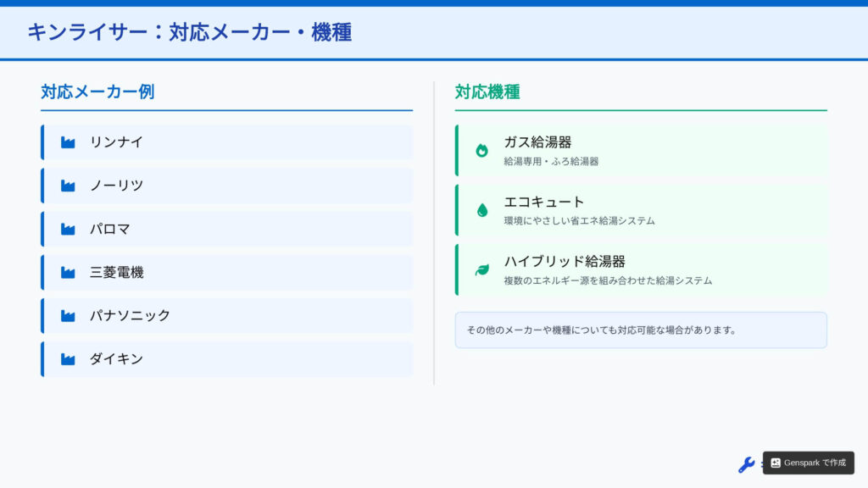The image size is (868, 488).
Task: Click the water drop icon next to エコキュート
Action: point(481,210)
